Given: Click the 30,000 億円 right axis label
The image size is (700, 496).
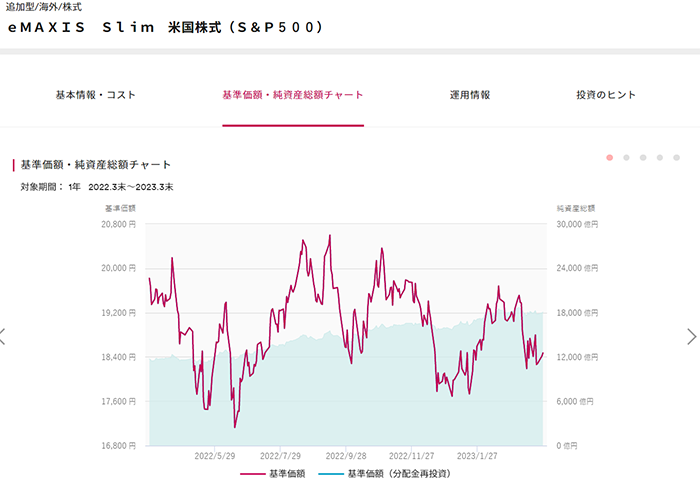Looking at the screenshot, I should click(577, 224).
